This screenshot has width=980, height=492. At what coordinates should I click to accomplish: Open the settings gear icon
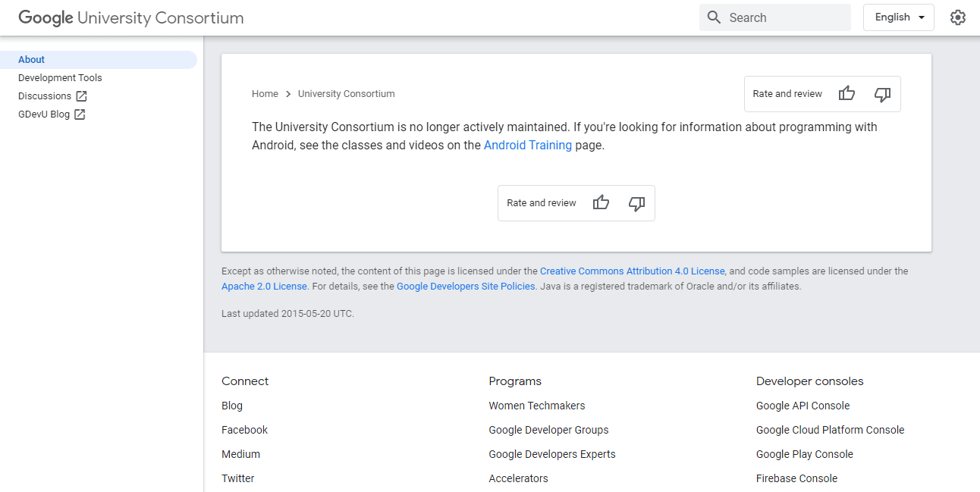[x=958, y=17]
